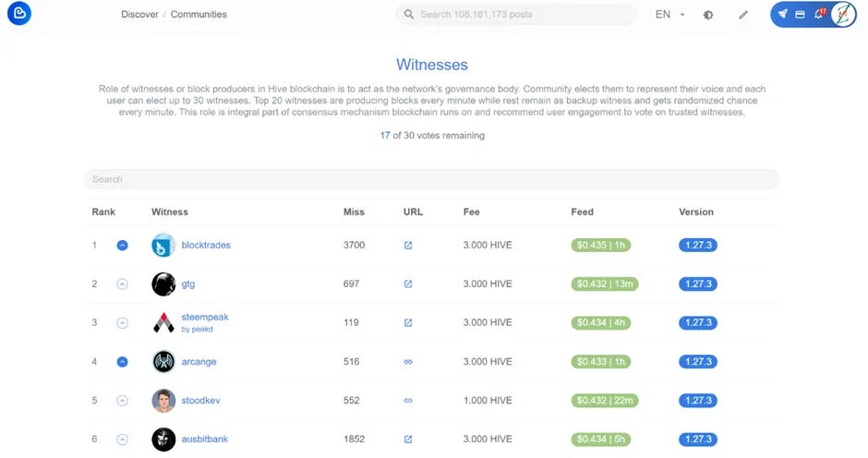Click the Version column header
The image size is (868, 458).
pos(696,211)
